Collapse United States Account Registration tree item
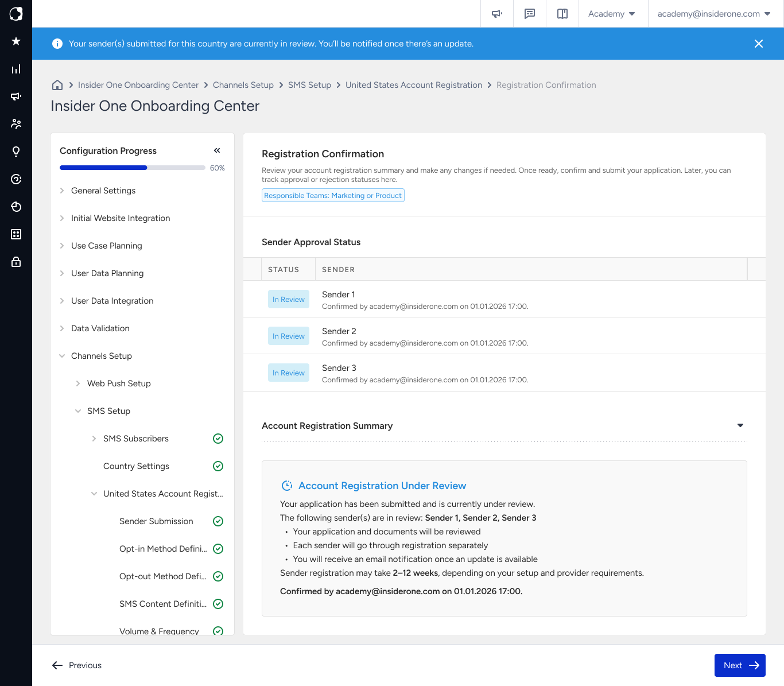This screenshot has width=784, height=686. pyautogui.click(x=94, y=494)
